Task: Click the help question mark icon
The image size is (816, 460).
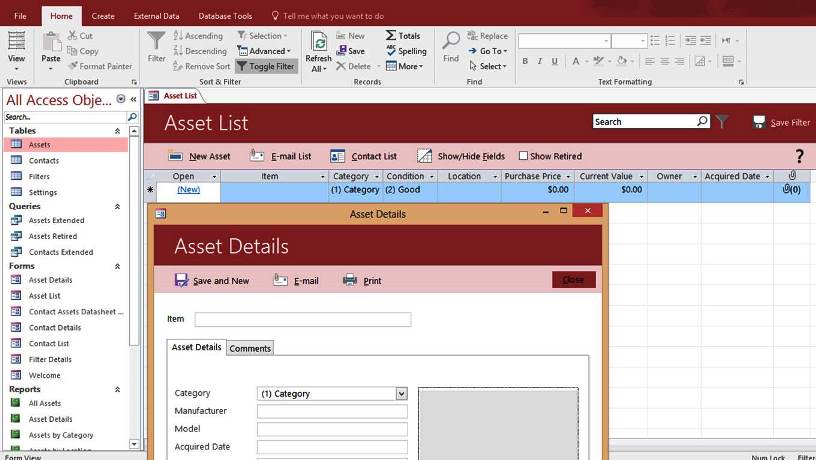Action: tap(799, 156)
